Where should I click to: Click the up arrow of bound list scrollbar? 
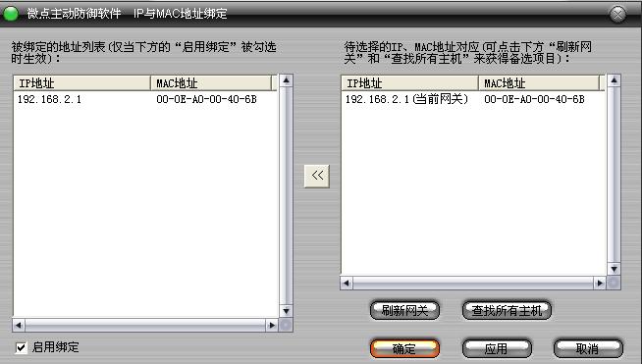[x=287, y=80]
